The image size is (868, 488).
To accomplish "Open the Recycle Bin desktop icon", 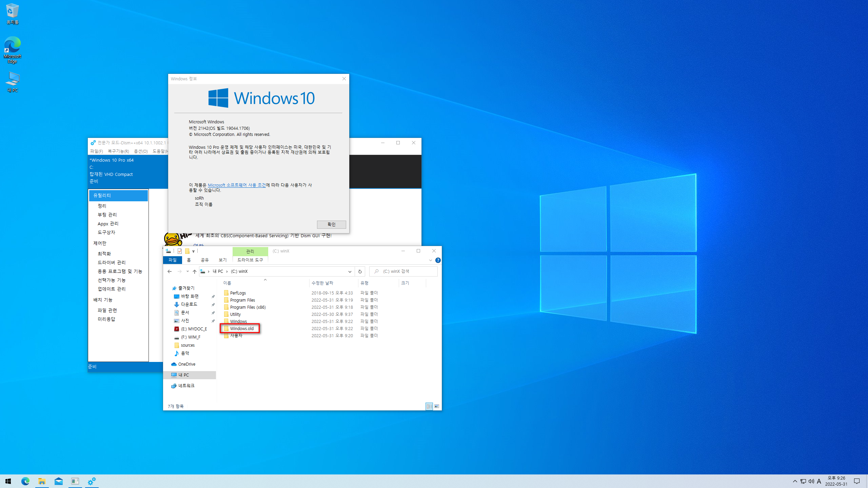I will [x=12, y=14].
